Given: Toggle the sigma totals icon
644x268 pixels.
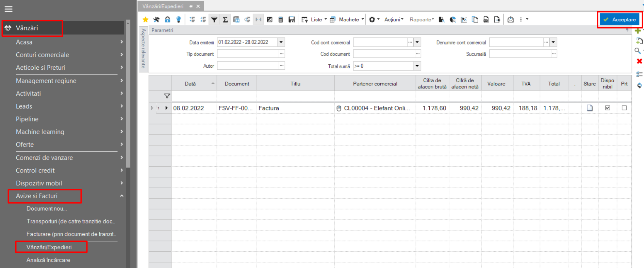Looking at the screenshot, I should [x=225, y=20].
